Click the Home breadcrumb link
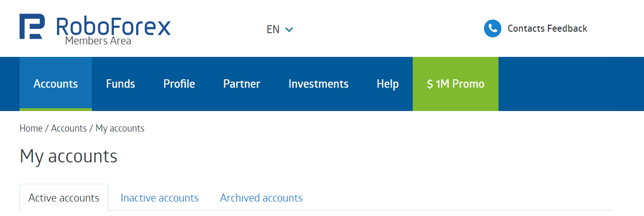The height and width of the screenshot is (216, 644). pos(31,128)
